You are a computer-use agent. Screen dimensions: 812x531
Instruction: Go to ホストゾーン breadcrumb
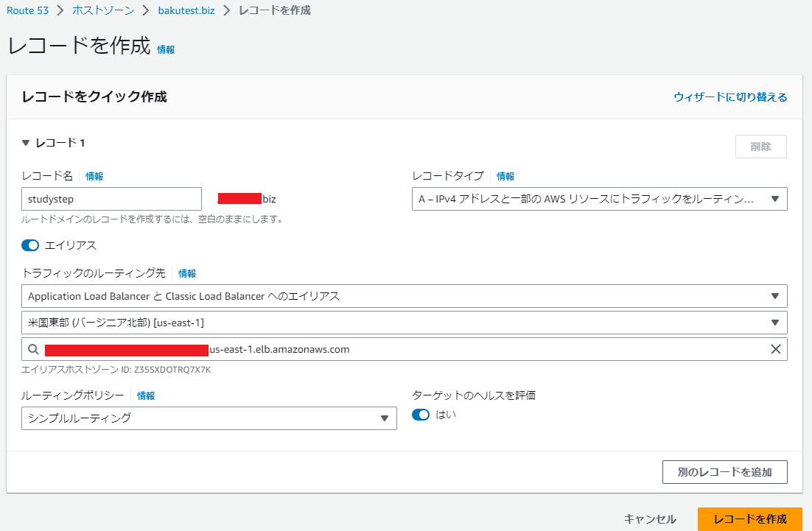(x=103, y=10)
